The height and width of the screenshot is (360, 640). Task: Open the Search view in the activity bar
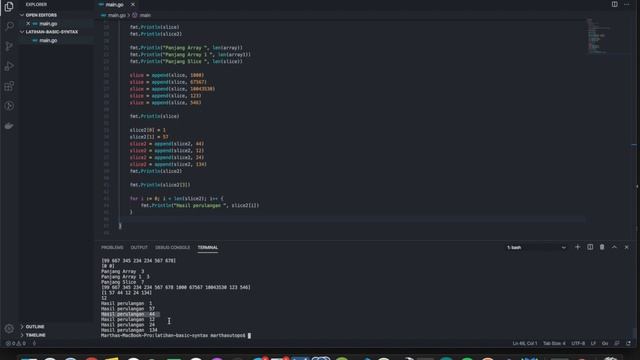(9, 26)
